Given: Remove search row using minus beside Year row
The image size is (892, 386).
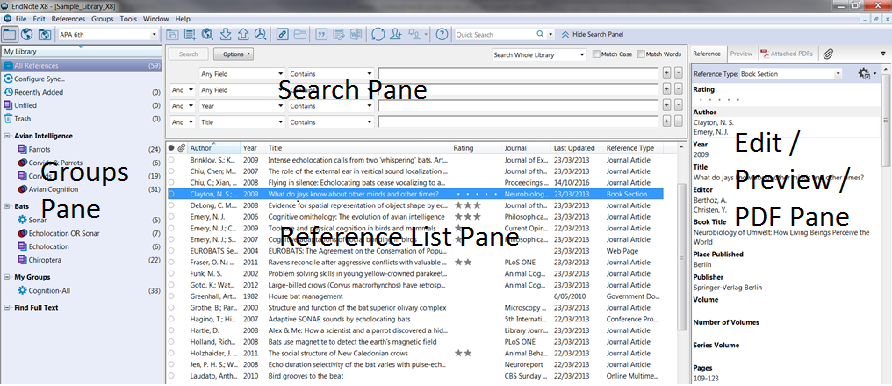Looking at the screenshot, I should (678, 105).
